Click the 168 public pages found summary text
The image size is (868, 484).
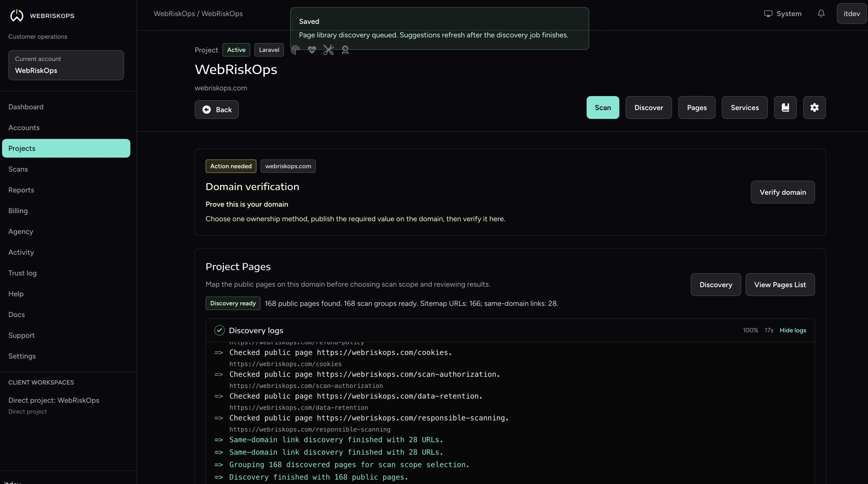click(x=411, y=303)
